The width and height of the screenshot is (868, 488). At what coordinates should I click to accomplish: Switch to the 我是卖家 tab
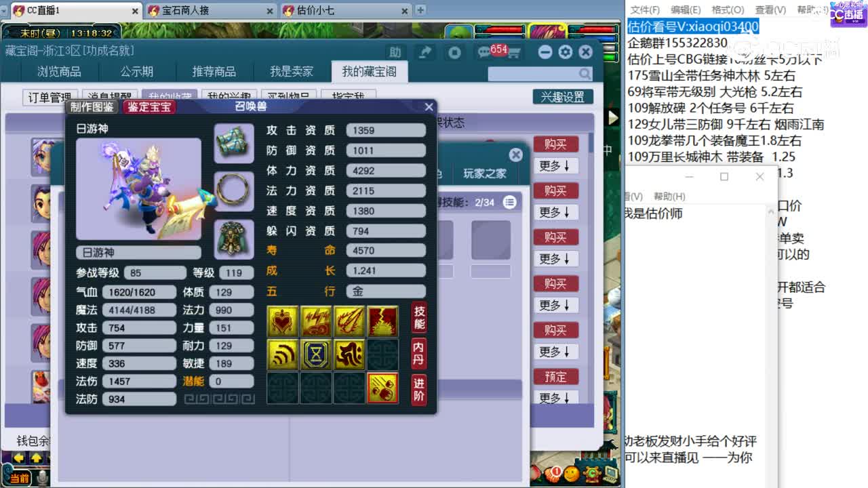(x=292, y=72)
